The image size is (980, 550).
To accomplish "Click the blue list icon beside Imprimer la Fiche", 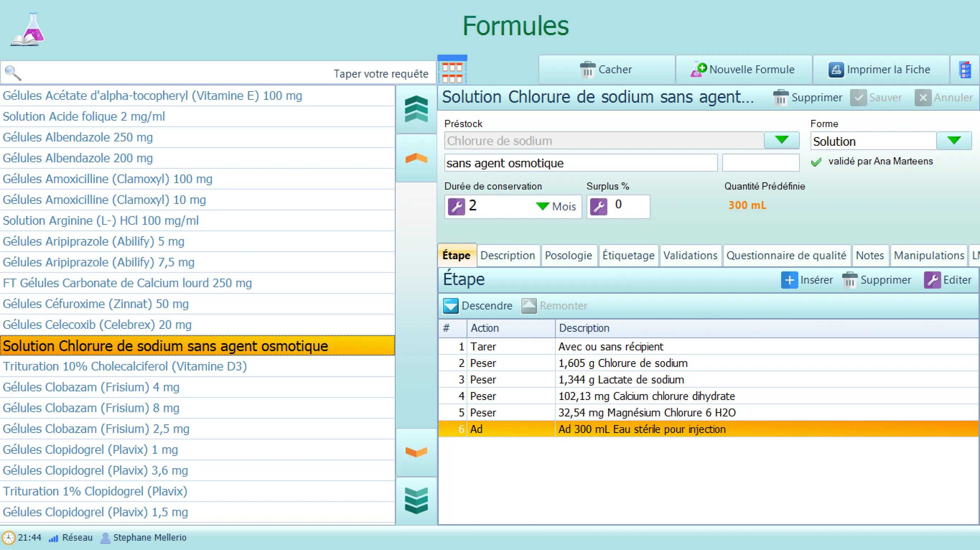I will [x=965, y=70].
